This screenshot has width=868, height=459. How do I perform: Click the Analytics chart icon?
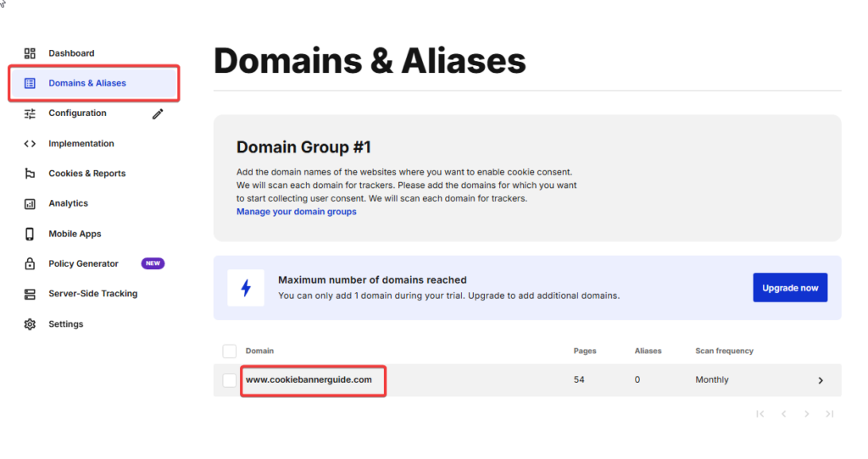(x=30, y=204)
